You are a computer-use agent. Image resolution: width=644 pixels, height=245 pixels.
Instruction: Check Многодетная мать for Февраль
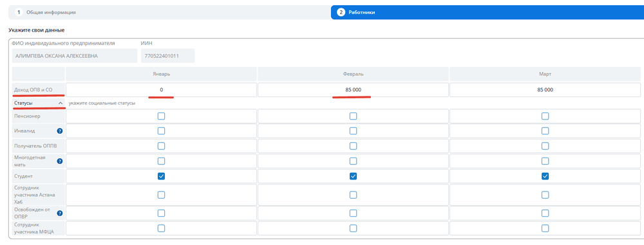(353, 161)
